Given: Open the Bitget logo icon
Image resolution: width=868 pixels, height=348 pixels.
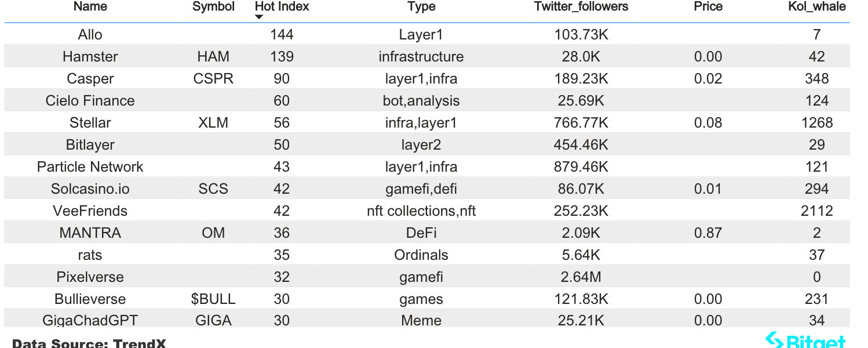Looking at the screenshot, I should 774,340.
